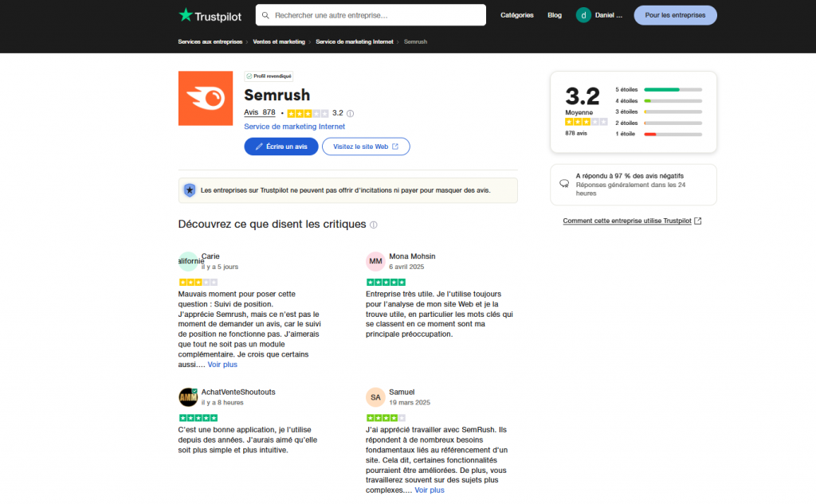Click Mona Mohsin's MM avatar

[x=375, y=261]
